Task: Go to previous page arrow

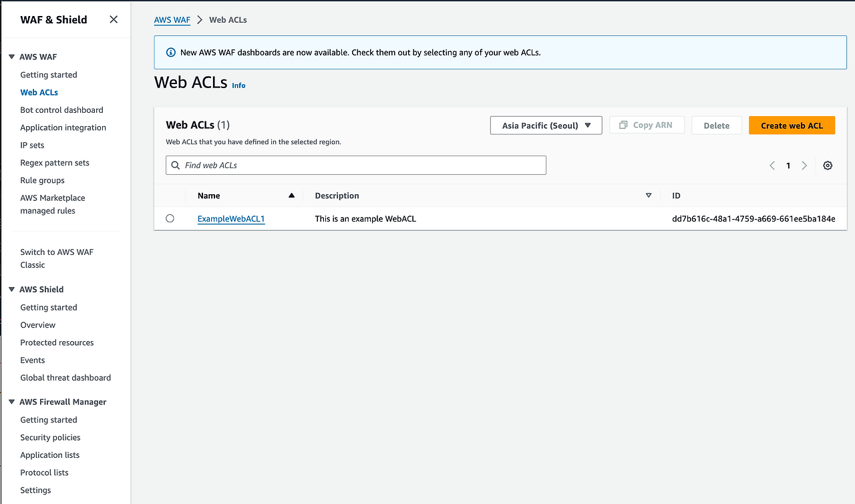Action: click(x=772, y=166)
